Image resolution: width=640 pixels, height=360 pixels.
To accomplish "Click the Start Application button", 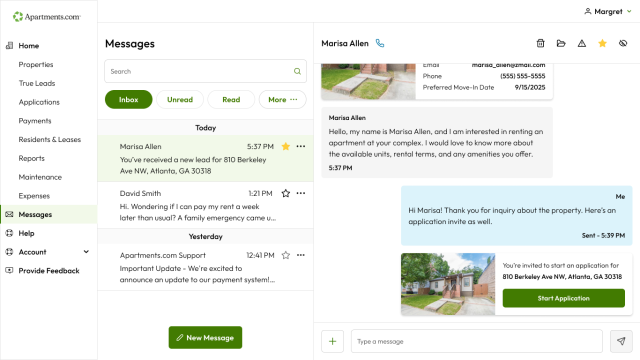I will (564, 298).
